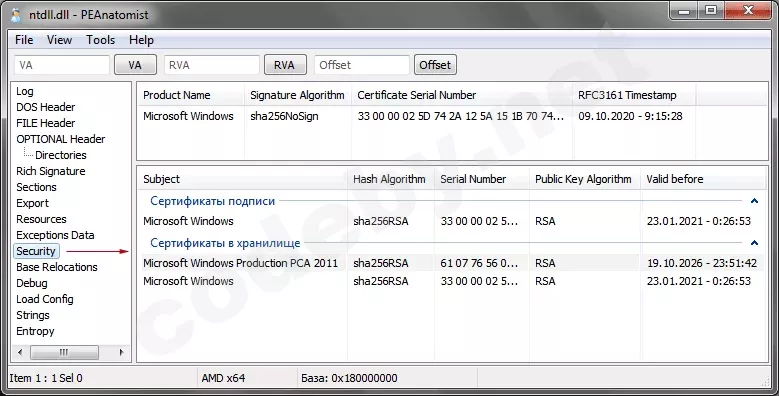Sort by Public Key Algorithm column header
The height and width of the screenshot is (396, 779).
pos(586,179)
